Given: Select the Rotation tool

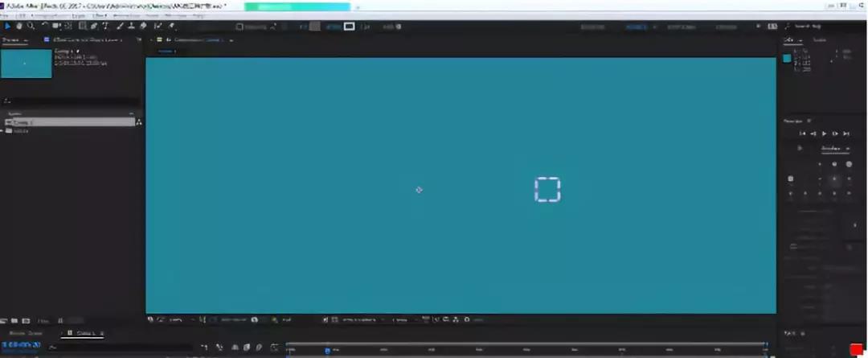Looking at the screenshot, I should (x=45, y=26).
